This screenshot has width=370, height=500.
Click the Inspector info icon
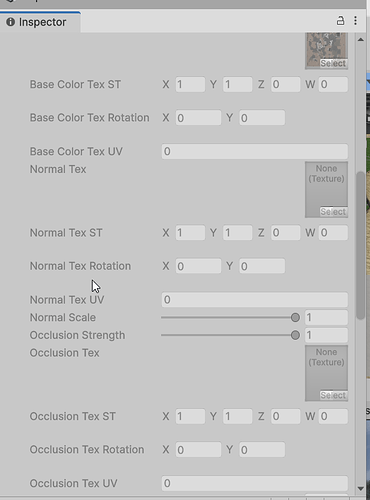(x=11, y=22)
